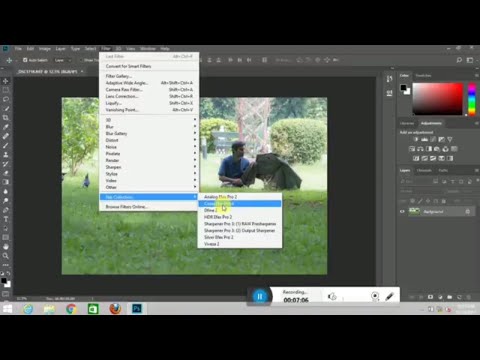Select the Zoom tool
This screenshot has width=480, height=360.
(6, 256)
